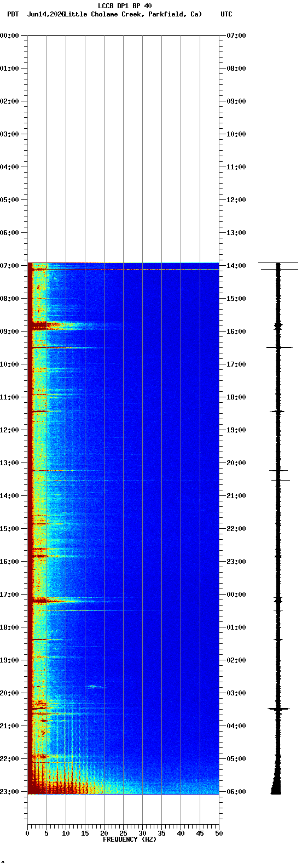Click the '09:00' PDT time label

click(10, 332)
